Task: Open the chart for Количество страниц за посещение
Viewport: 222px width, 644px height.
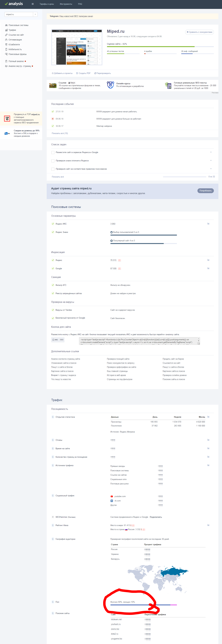Action: 208,457
